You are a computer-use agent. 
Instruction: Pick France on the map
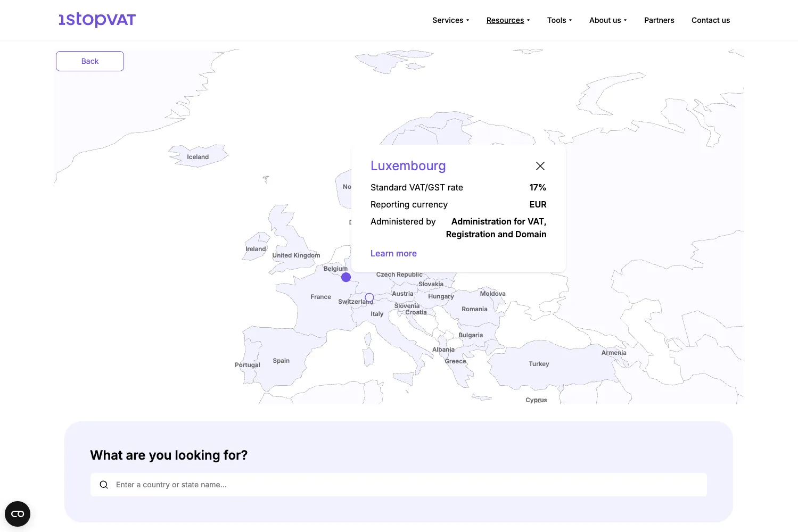(320, 297)
